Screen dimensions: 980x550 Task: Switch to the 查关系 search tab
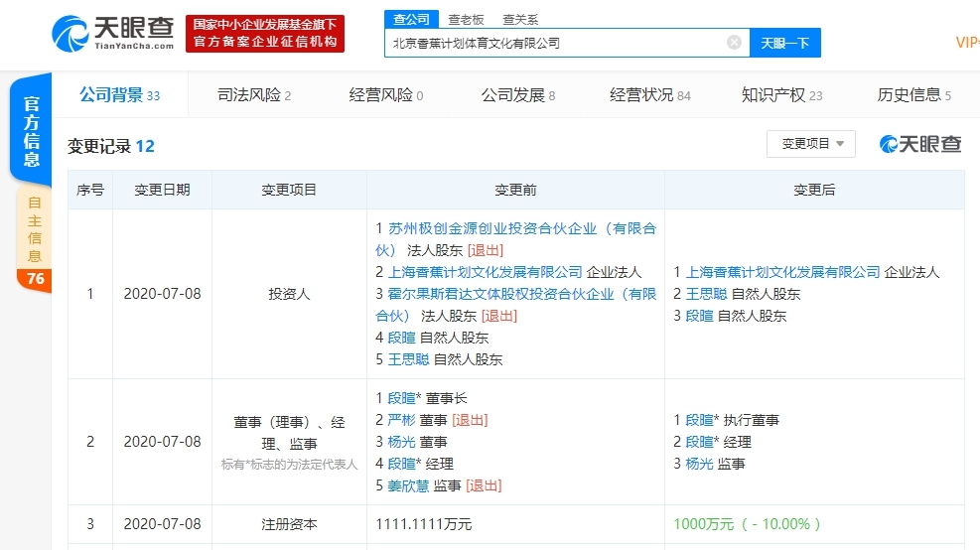520,19
